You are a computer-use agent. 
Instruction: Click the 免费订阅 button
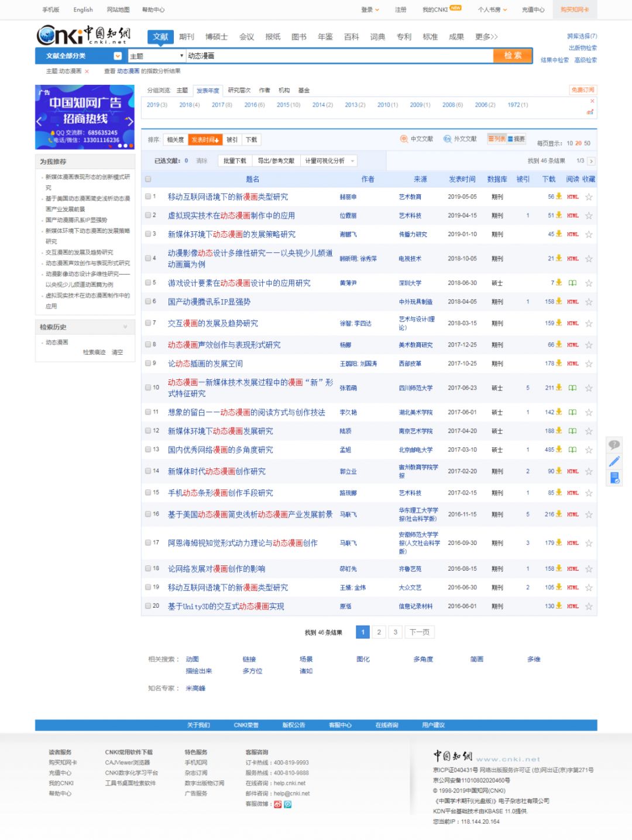tap(582, 90)
